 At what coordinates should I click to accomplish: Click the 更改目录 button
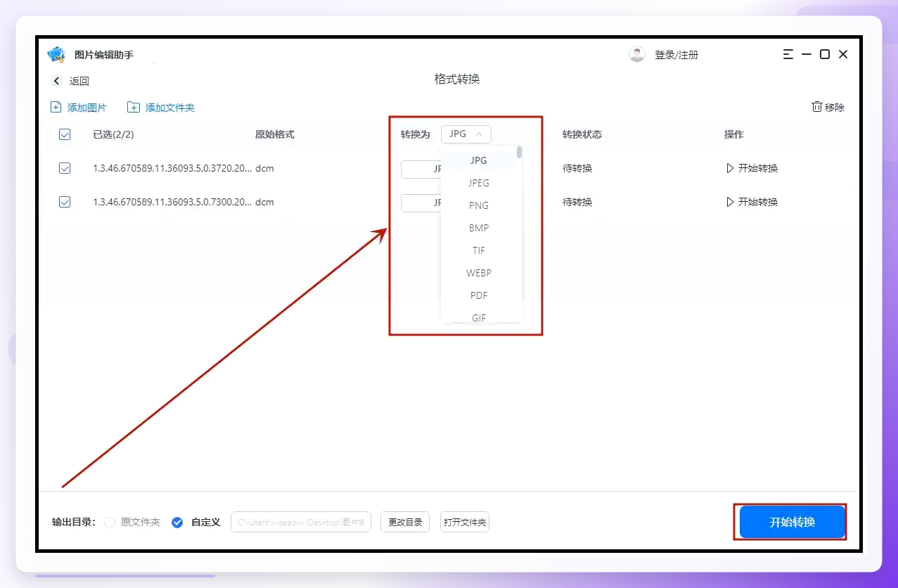tap(405, 522)
